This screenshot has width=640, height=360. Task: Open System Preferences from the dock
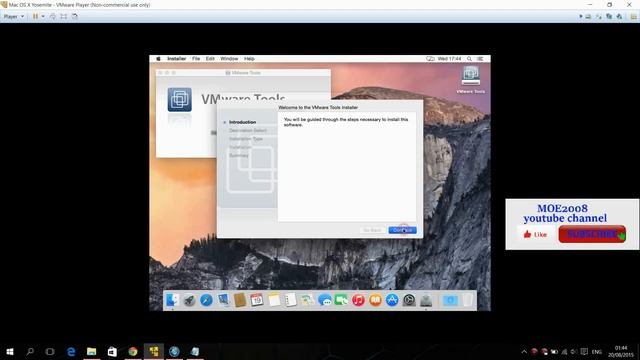click(409, 300)
